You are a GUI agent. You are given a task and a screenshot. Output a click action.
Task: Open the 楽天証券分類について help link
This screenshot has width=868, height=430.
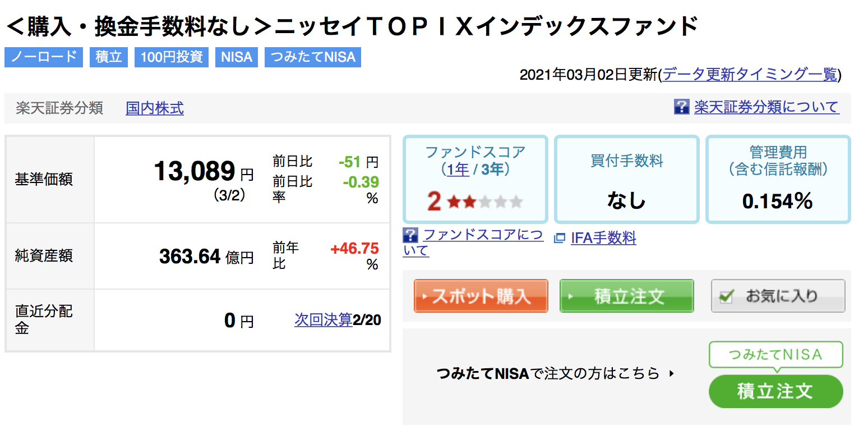click(767, 107)
